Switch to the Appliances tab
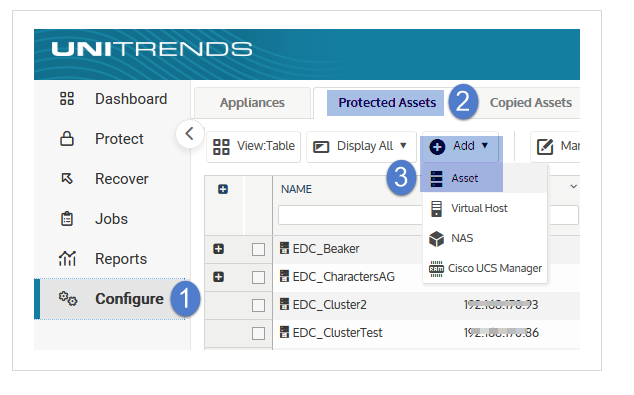 click(252, 103)
